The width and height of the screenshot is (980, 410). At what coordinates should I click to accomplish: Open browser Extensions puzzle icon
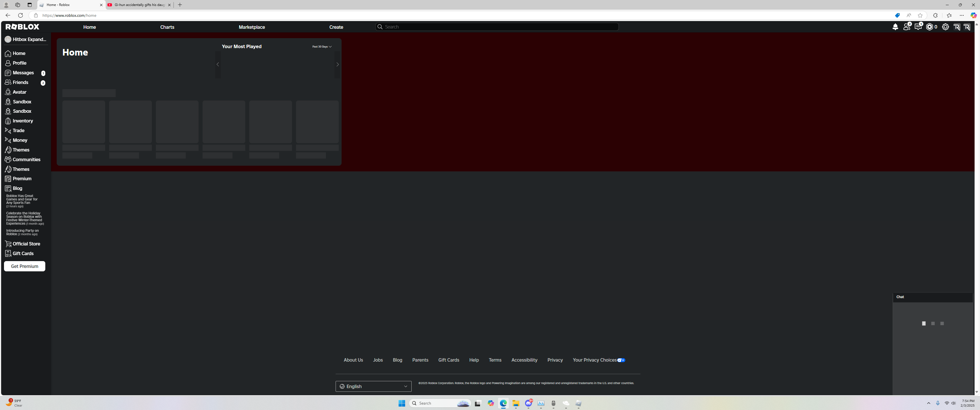935,16
